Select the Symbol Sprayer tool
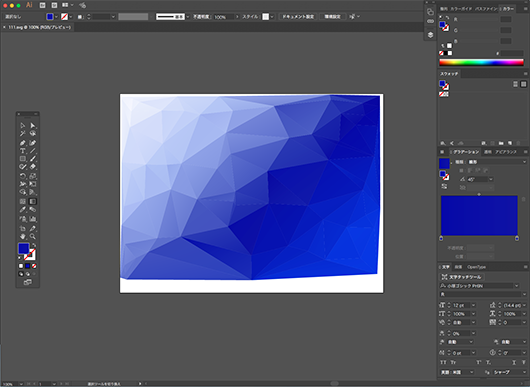Screen dimensions: 530x387 tap(23, 219)
